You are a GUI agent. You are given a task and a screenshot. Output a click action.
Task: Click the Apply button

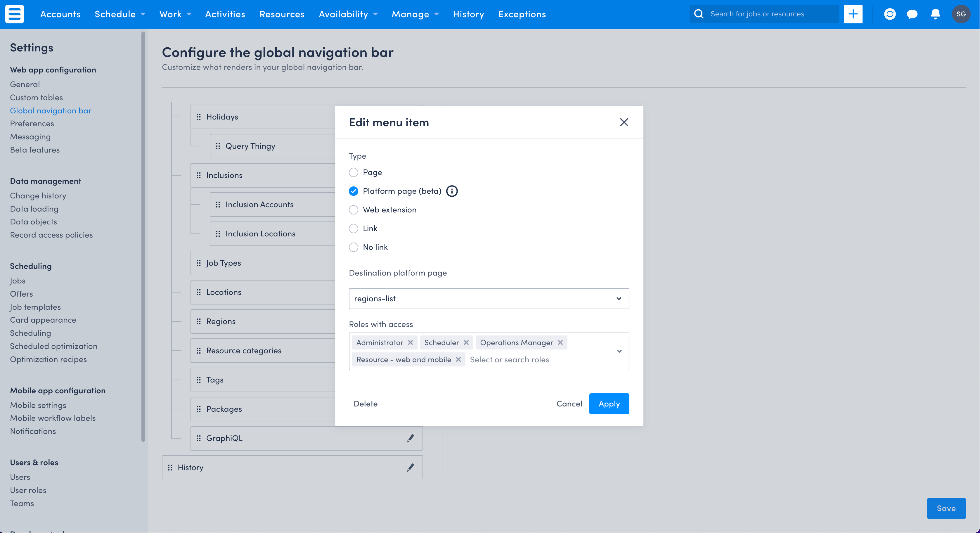point(609,404)
